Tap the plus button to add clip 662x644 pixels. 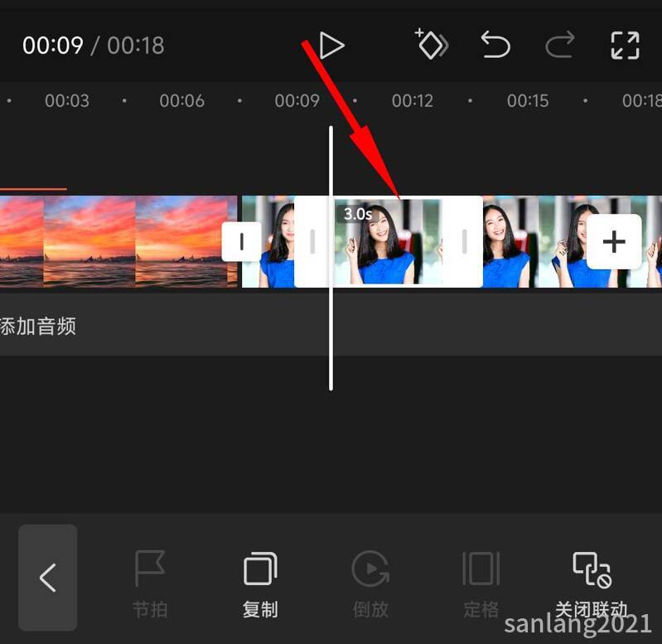(x=614, y=241)
